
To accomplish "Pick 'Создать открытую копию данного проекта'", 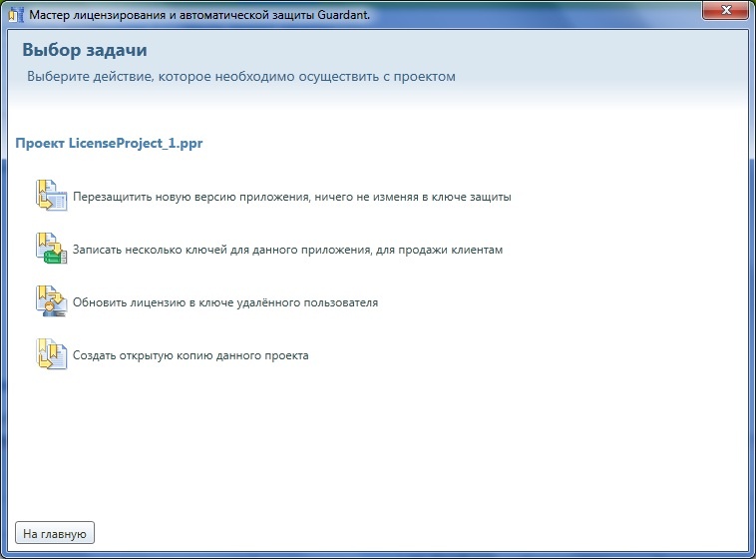I will click(190, 355).
